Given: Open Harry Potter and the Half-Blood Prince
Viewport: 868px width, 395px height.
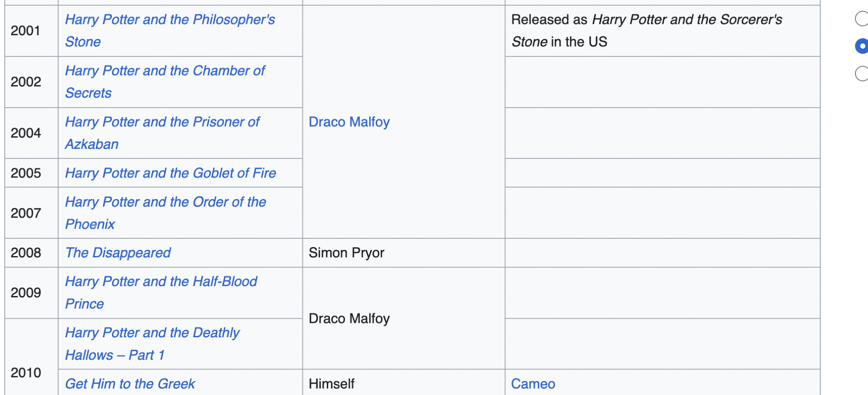Looking at the screenshot, I should pos(161,282).
